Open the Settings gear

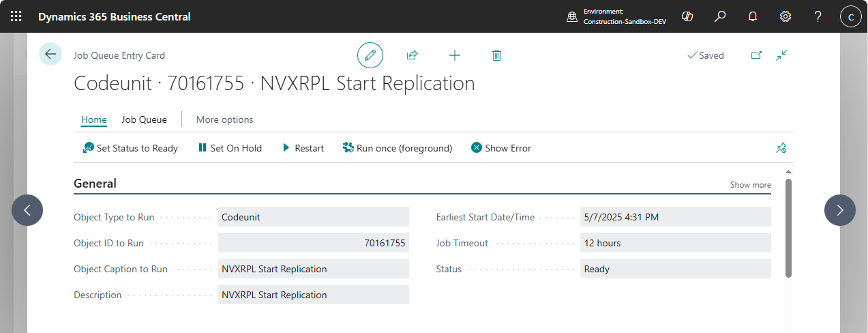(x=785, y=16)
